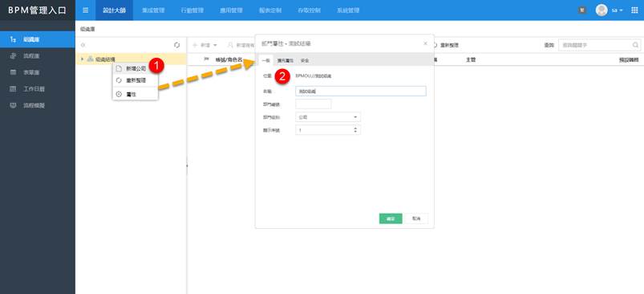Sort by the 帳號/角色名 column header
This screenshot has width=644, height=294.
coord(229,59)
